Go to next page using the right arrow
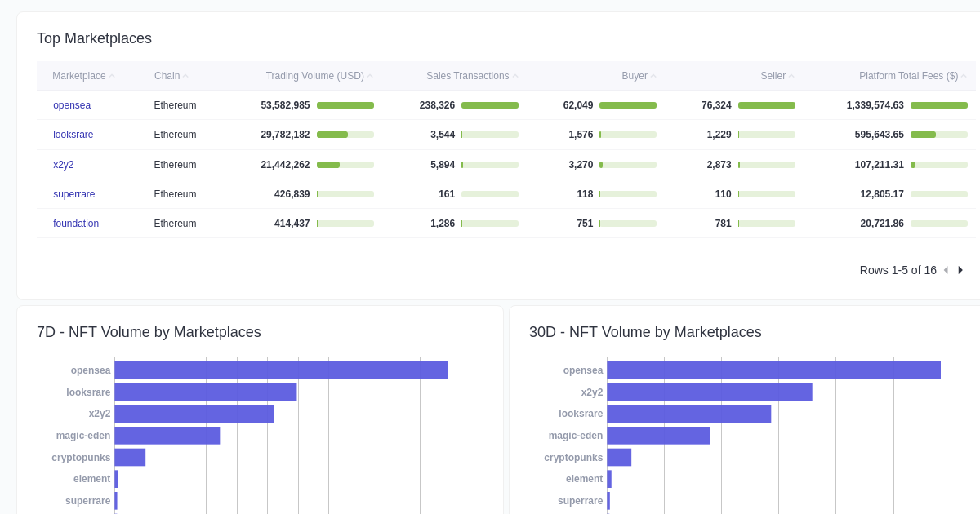The height and width of the screenshot is (514, 980). pyautogui.click(x=960, y=270)
